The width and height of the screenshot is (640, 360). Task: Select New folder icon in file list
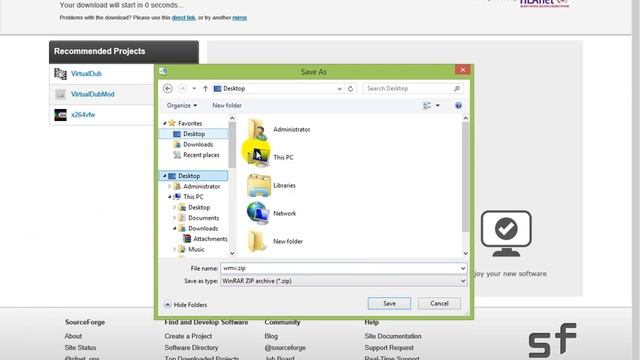click(x=257, y=241)
